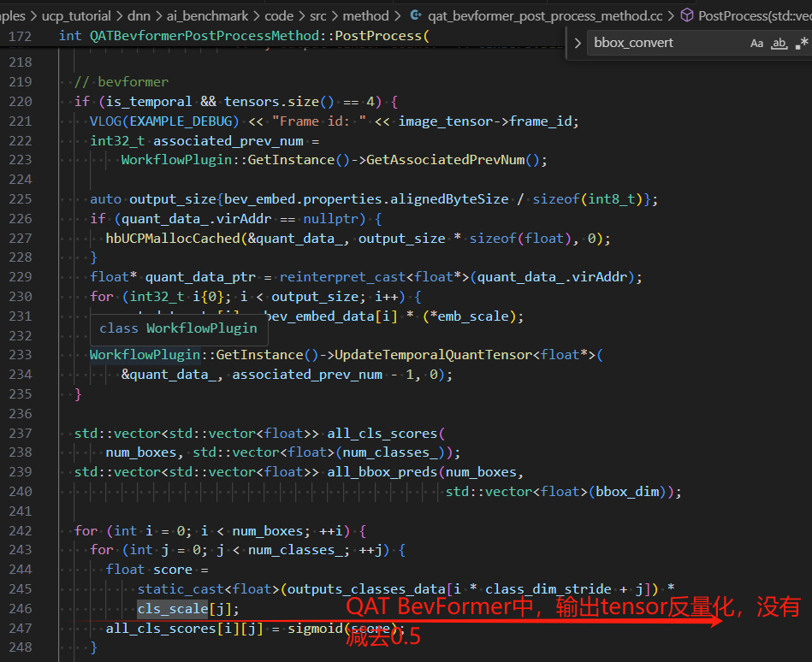Click the sticky scroll PostProcess header line
The height and width of the screenshot is (662, 812).
click(240, 36)
